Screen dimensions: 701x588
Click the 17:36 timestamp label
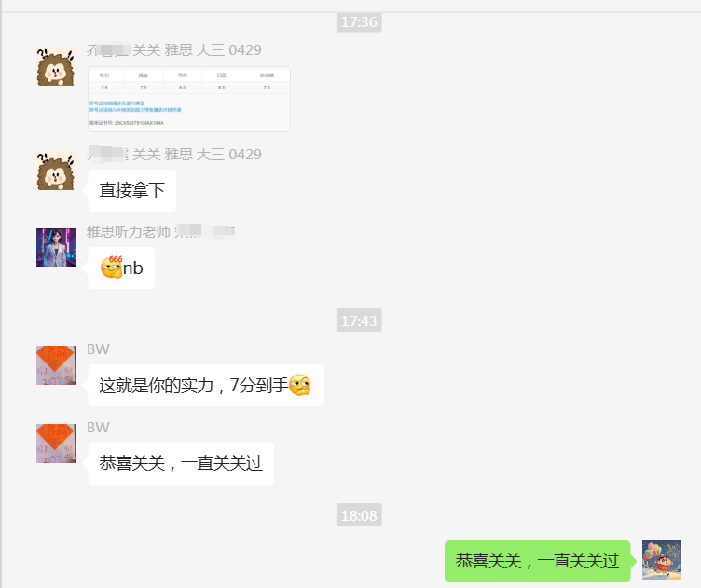tap(359, 21)
